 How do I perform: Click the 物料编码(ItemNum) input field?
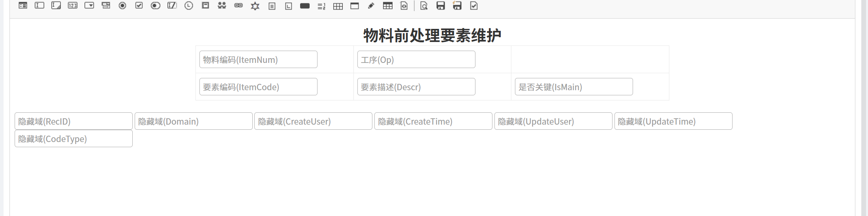(258, 59)
